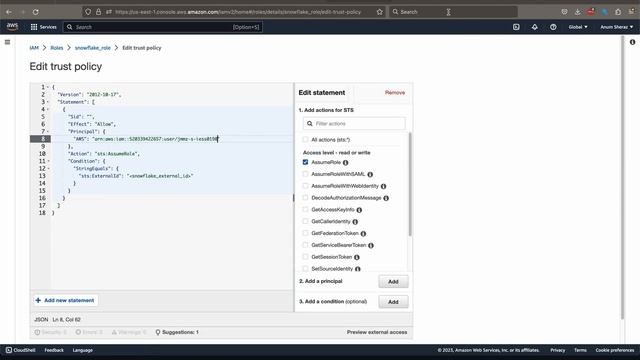Click Add new statement
Image resolution: width=640 pixels, height=360 pixels.
pos(65,300)
